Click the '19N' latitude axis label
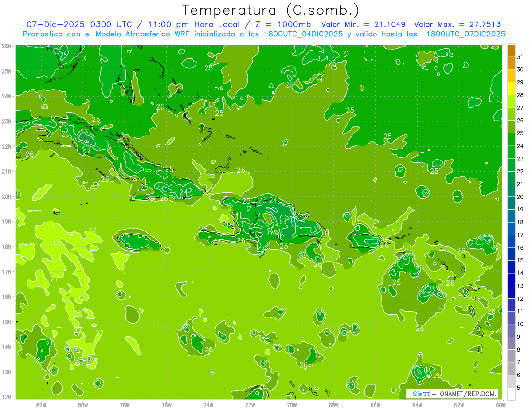Viewport: 532px width, 411px height. (6, 221)
